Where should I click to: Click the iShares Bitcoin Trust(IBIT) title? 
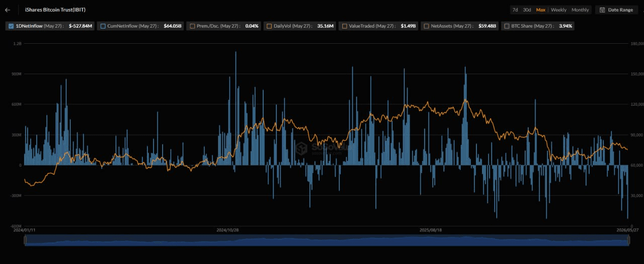pyautogui.click(x=55, y=10)
